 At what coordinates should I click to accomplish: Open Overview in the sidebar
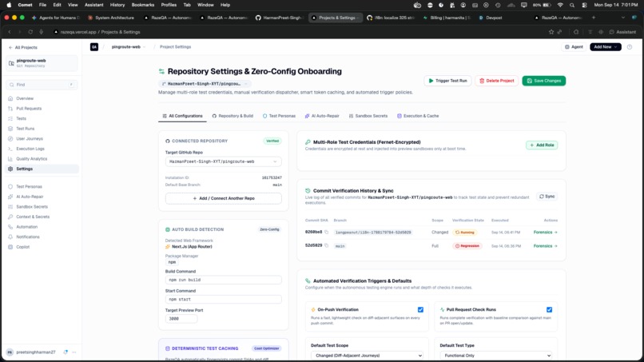tap(25, 98)
